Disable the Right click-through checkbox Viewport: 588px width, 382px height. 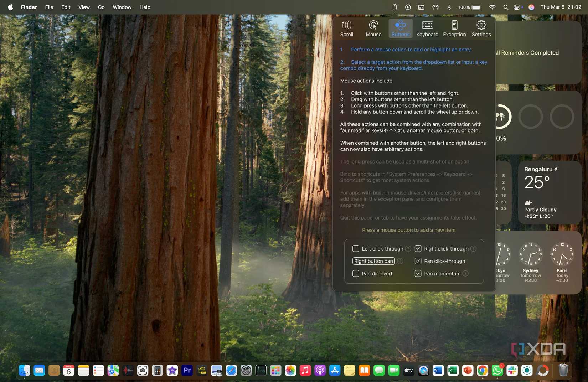point(418,248)
